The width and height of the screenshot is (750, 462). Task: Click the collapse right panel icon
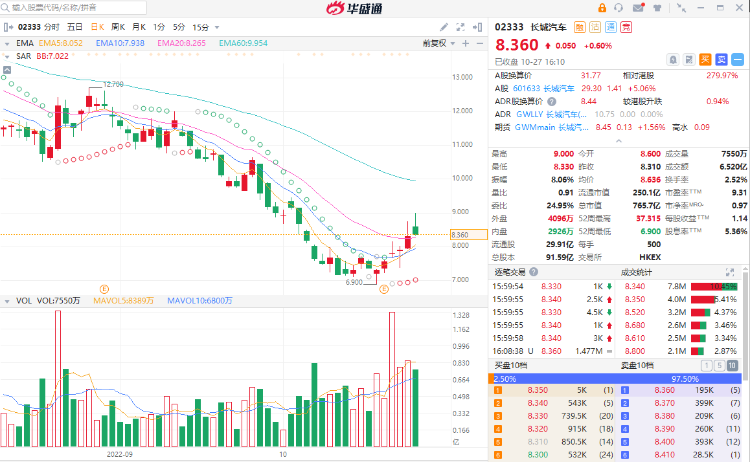click(477, 27)
